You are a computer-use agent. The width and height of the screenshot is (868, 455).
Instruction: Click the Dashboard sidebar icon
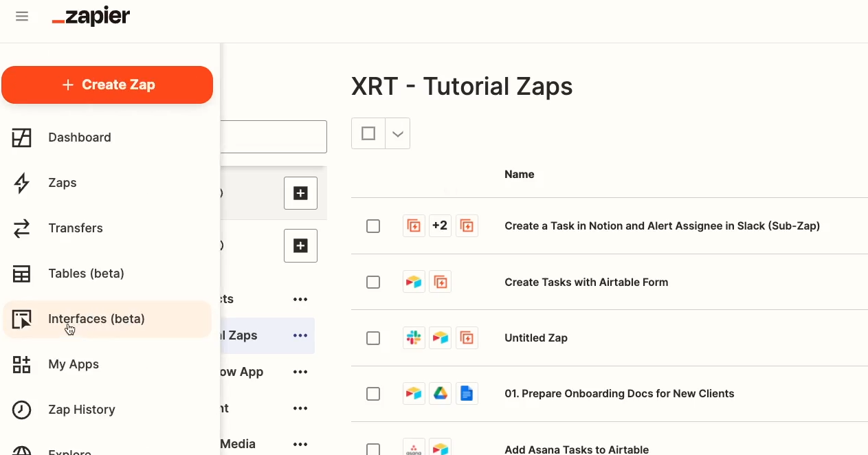22,137
